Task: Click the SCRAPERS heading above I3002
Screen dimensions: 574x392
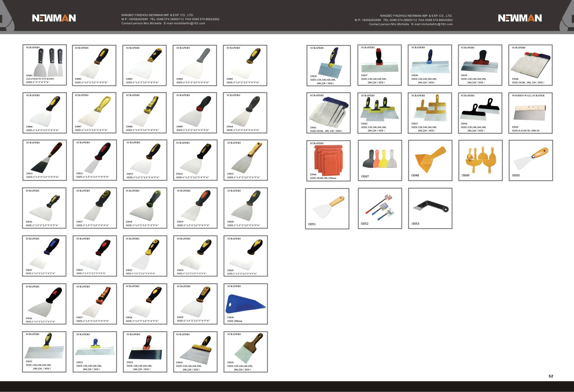Action: [x=82, y=48]
